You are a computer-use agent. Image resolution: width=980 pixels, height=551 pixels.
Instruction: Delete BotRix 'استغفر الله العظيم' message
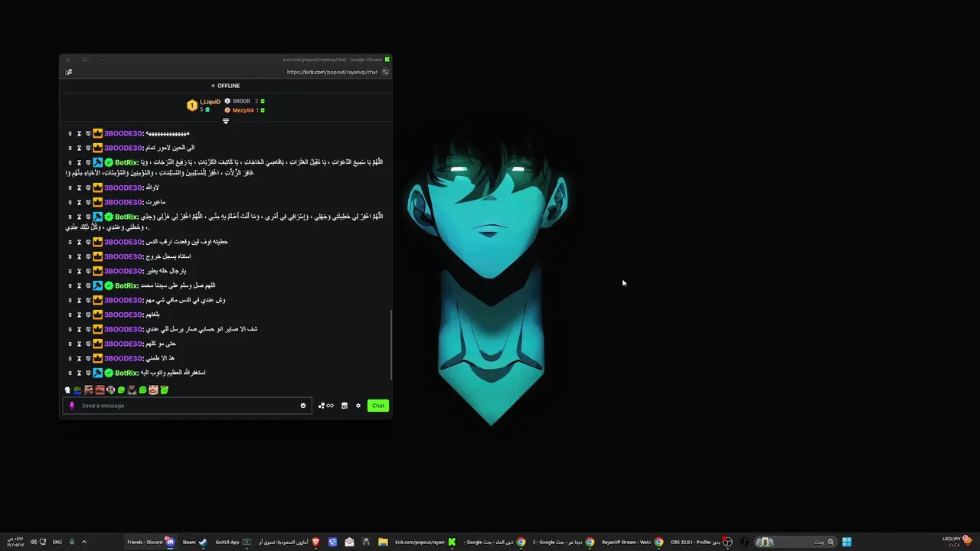point(70,373)
